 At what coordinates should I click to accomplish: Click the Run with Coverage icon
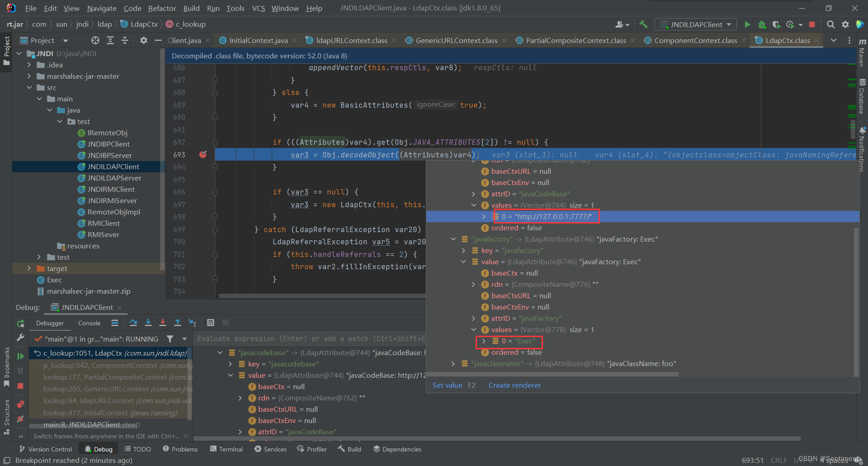coord(776,24)
